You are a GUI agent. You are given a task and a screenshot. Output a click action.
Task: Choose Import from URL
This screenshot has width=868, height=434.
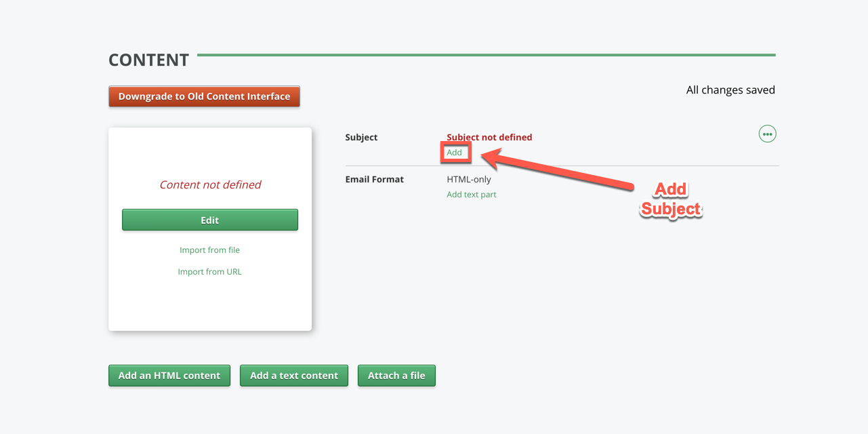click(x=209, y=272)
